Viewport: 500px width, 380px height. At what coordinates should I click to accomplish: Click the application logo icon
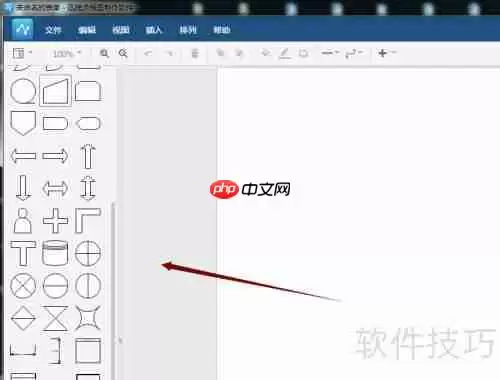(x=22, y=29)
